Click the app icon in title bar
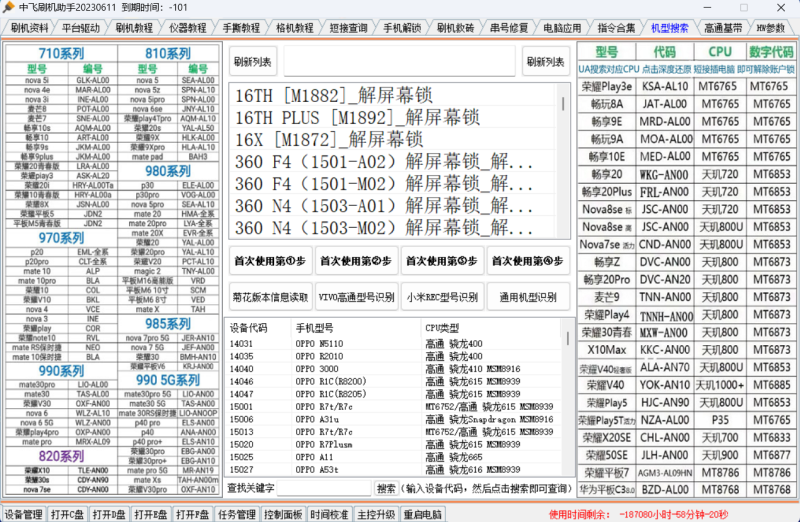The image size is (800, 522). click(9, 7)
